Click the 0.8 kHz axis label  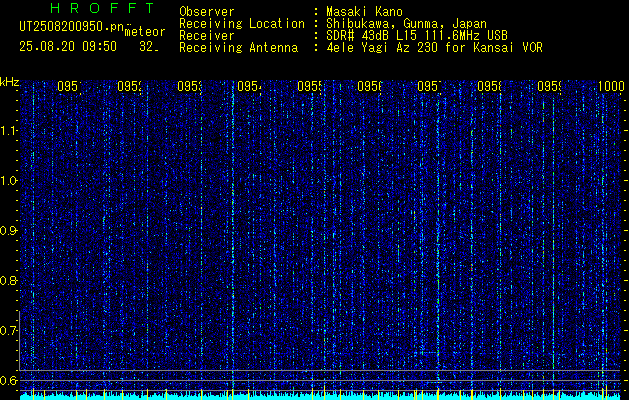[8, 280]
